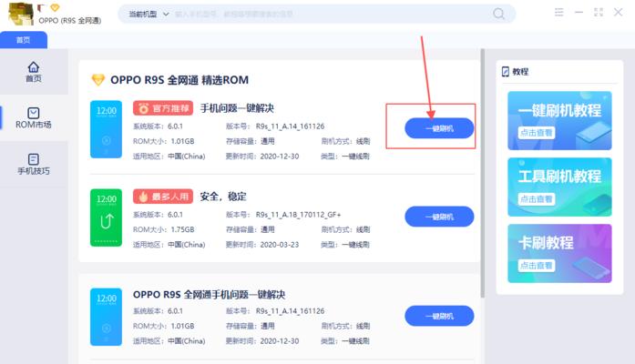Click the diamond VIP icon near avatar
Viewport: 635px width, 364px height.
pyautogui.click(x=55, y=7)
